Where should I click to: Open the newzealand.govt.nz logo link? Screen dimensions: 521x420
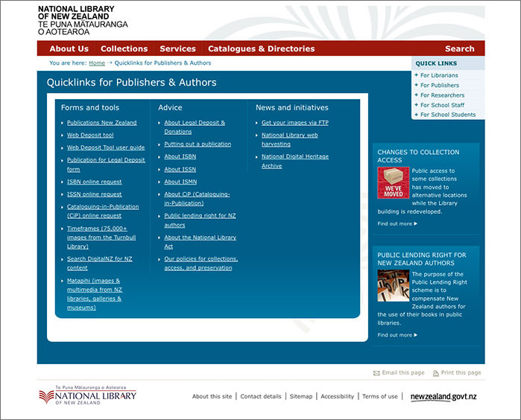(x=443, y=397)
